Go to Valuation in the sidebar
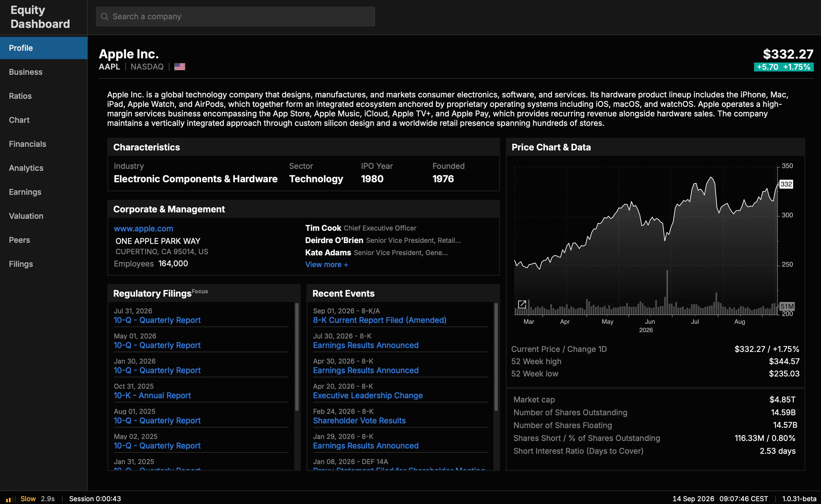The height and width of the screenshot is (504, 821). (44, 216)
